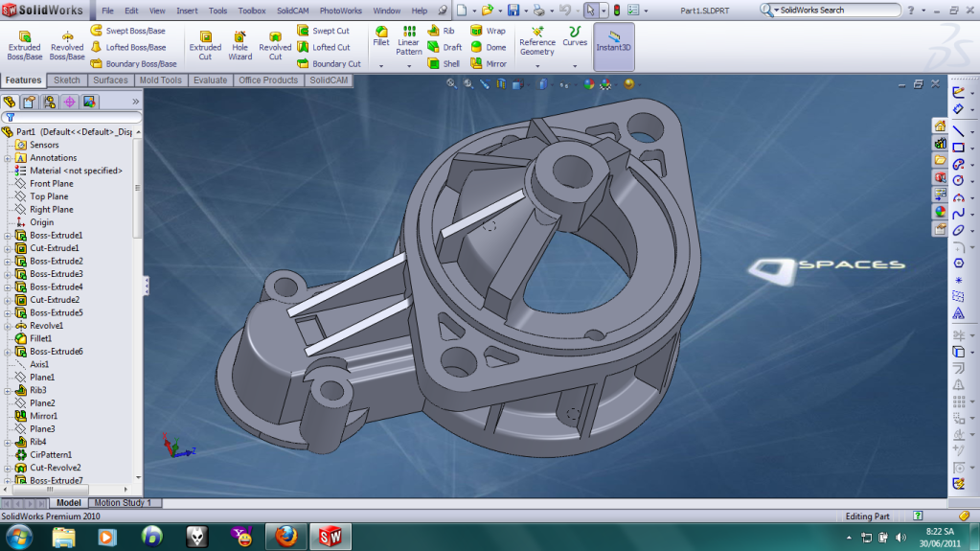Select the Wrap feature tool

coord(489,31)
